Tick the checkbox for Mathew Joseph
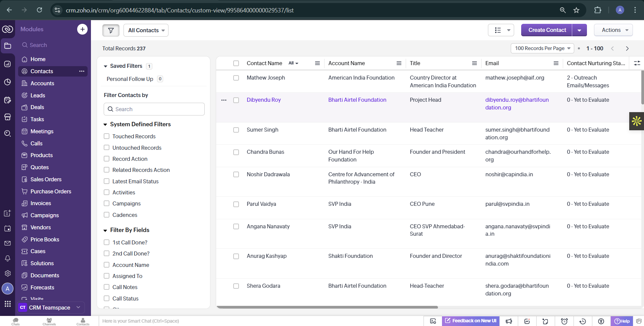This screenshot has width=644, height=326. (236, 78)
